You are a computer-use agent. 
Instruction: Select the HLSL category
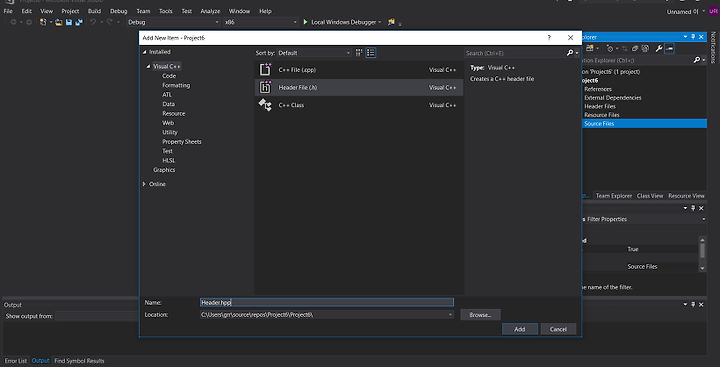point(169,161)
